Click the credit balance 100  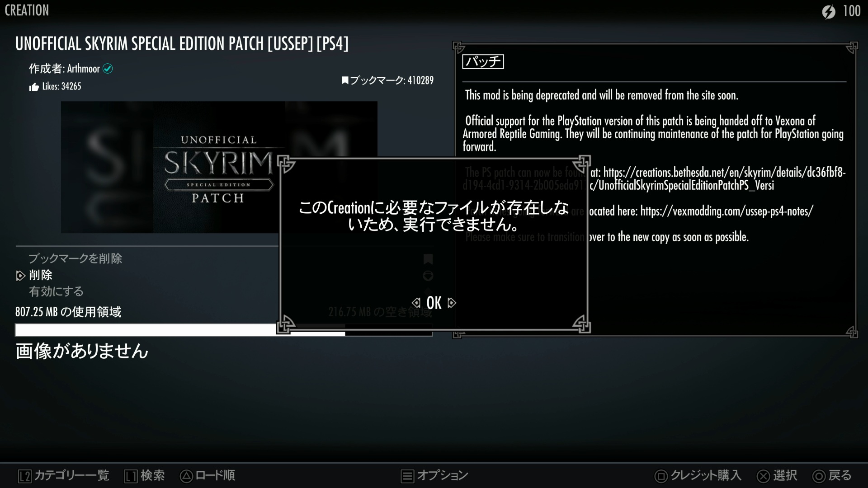point(852,11)
